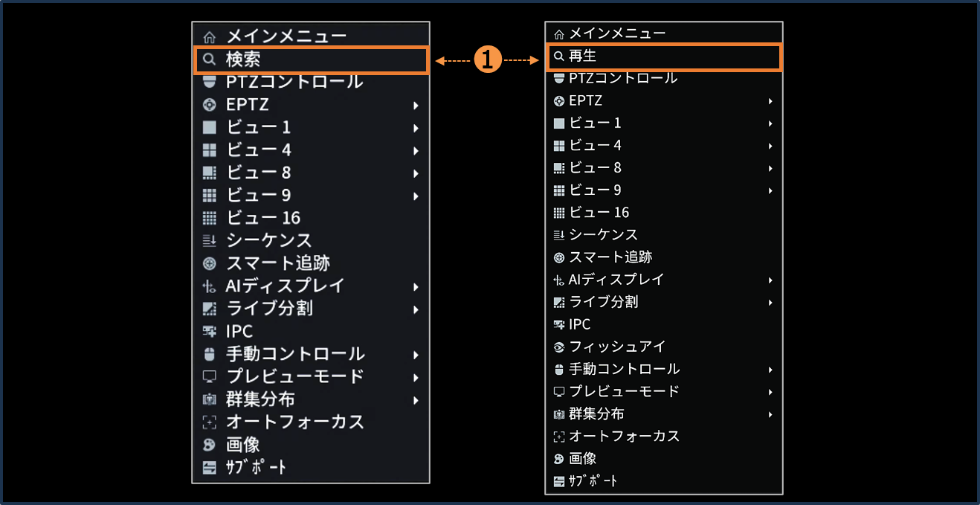Click the フィッシュアイ eye icon
Image resolution: width=980 pixels, height=505 pixels.
tap(559, 347)
